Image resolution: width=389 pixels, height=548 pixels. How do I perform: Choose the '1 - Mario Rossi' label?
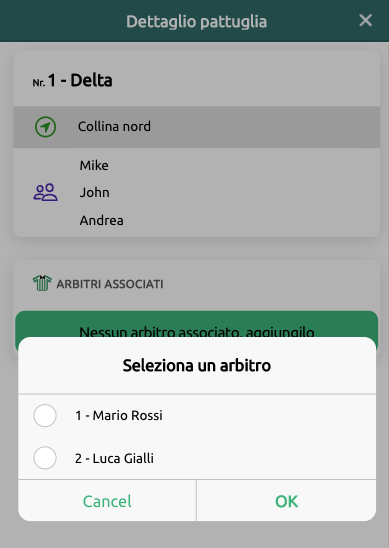tap(119, 416)
